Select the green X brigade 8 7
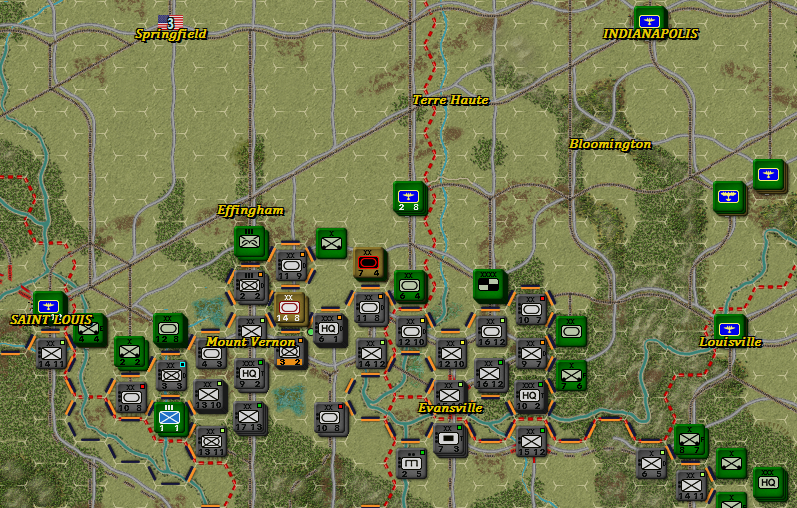This screenshot has height=508, width=797. pos(689,440)
